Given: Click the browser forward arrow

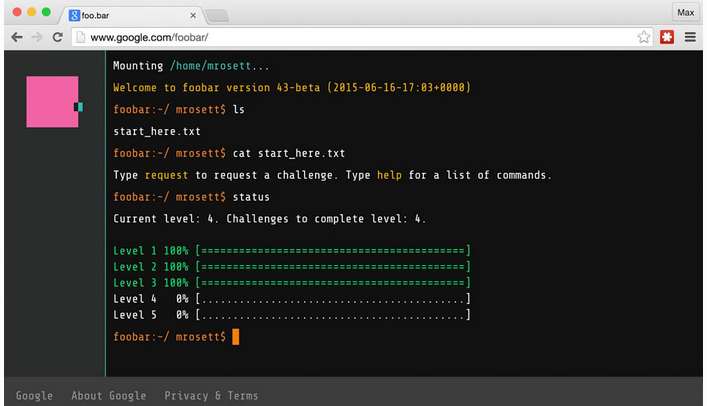Looking at the screenshot, I should pos(37,37).
